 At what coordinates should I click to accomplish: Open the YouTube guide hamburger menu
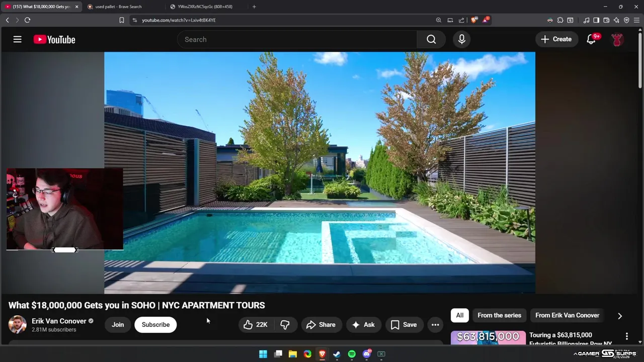tap(17, 39)
